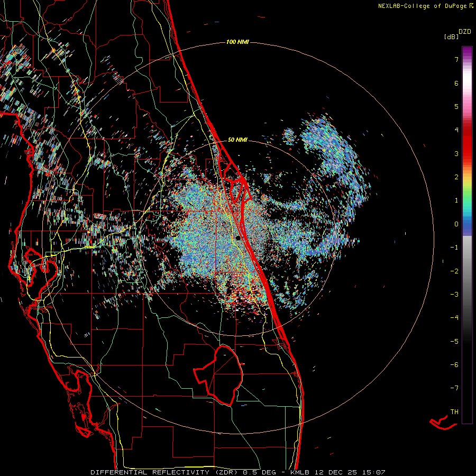Click the 100 NMI range ring label

coord(237,42)
